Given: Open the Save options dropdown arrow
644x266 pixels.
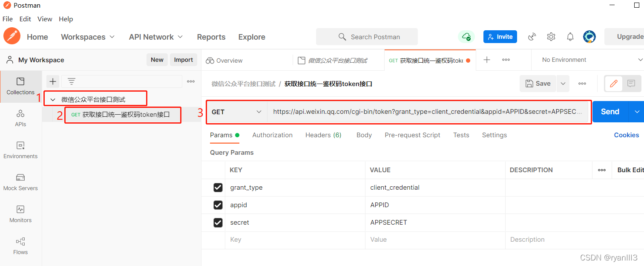Looking at the screenshot, I should (563, 84).
